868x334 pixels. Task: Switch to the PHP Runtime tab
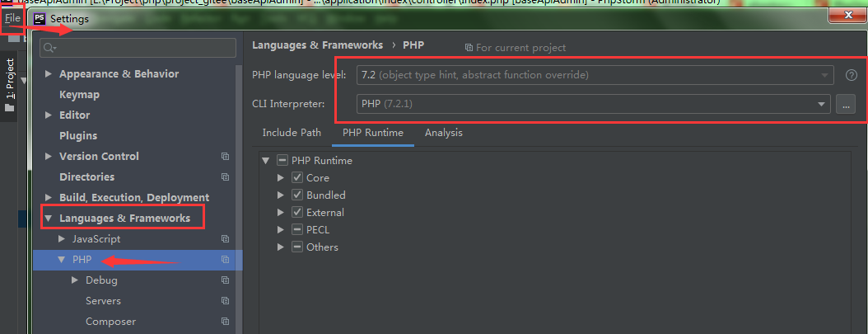373,133
